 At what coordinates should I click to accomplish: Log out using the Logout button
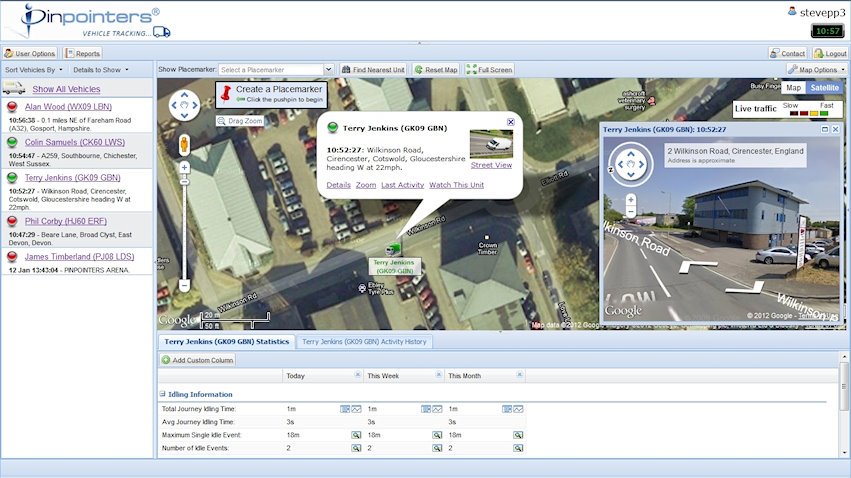[830, 53]
